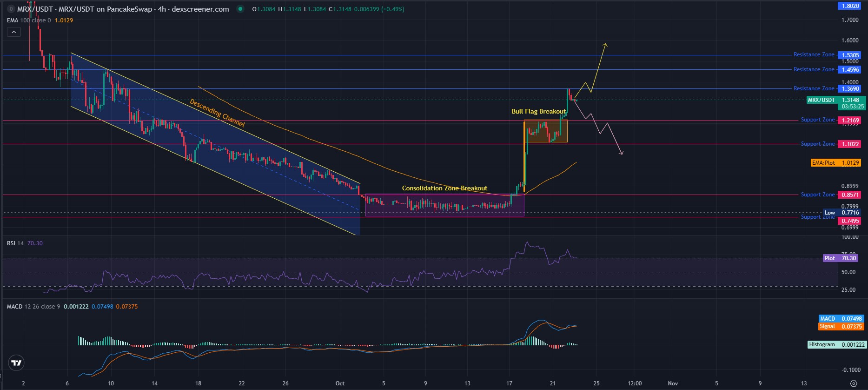Click the Low 0.7716 price label

[842, 213]
